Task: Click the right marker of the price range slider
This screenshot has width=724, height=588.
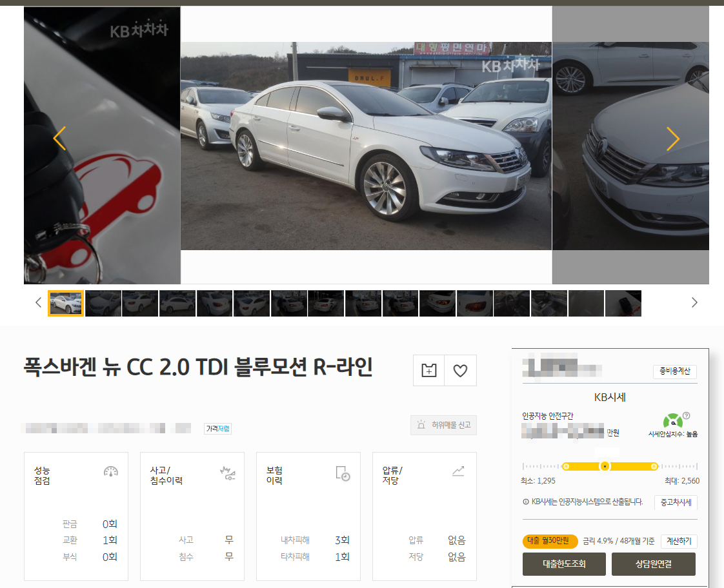Action: click(x=654, y=467)
